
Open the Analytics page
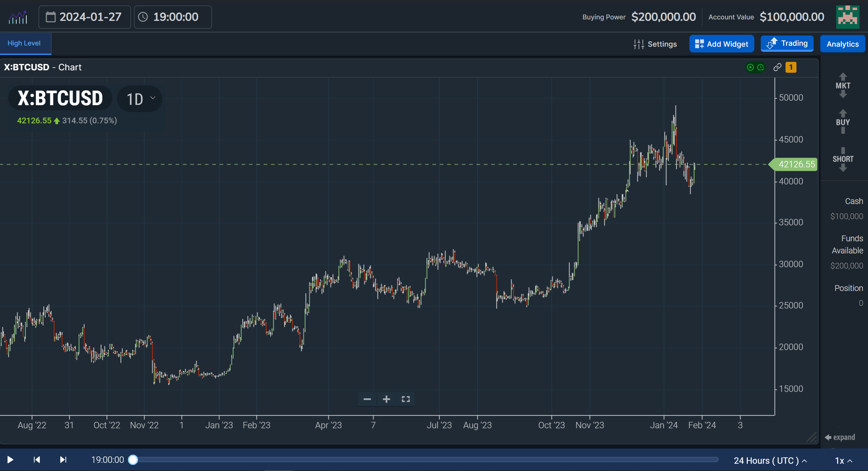coord(842,44)
